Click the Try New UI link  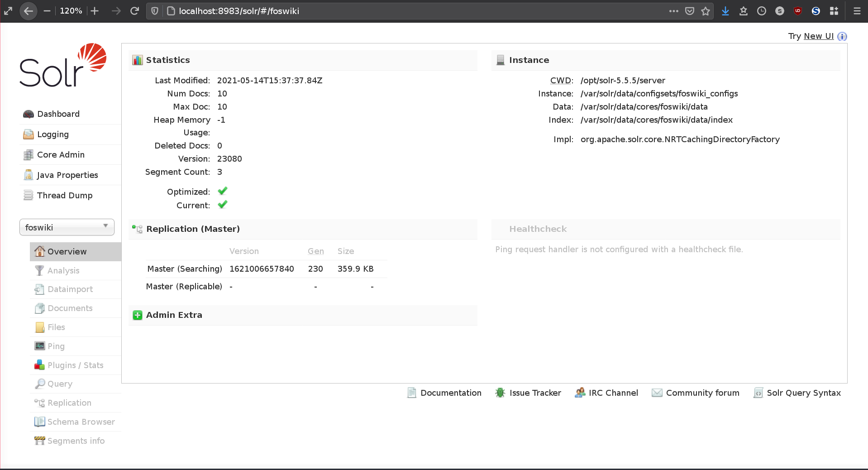point(819,36)
